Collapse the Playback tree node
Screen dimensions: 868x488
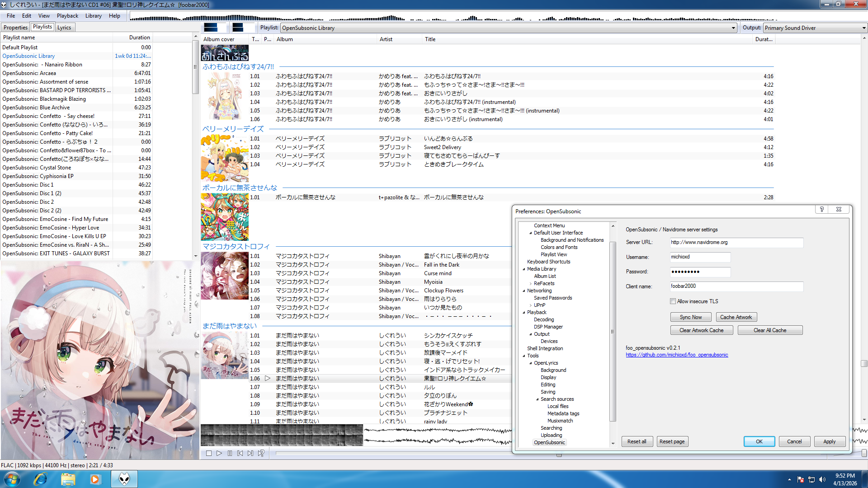(524, 313)
